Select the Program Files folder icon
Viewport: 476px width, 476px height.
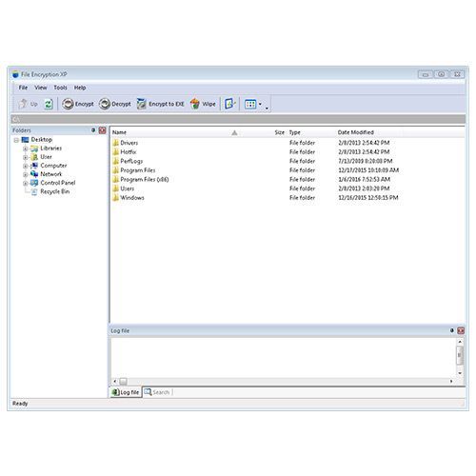point(116,170)
